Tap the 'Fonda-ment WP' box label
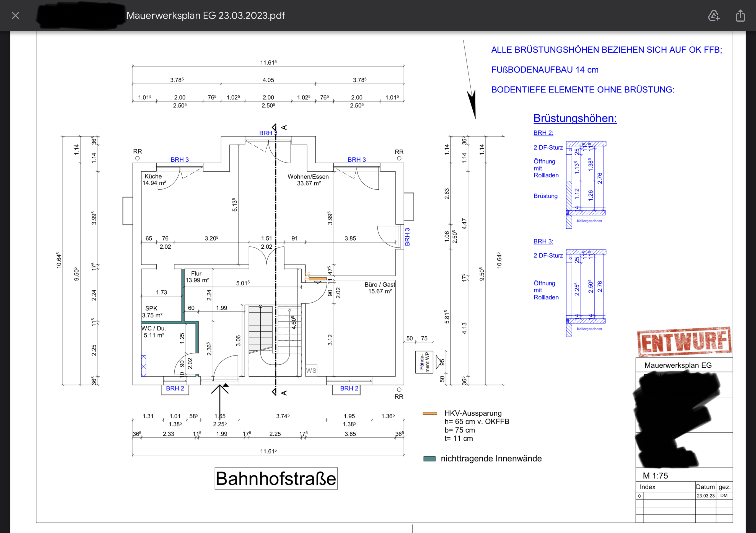Image resolution: width=756 pixels, height=533 pixels. click(424, 362)
